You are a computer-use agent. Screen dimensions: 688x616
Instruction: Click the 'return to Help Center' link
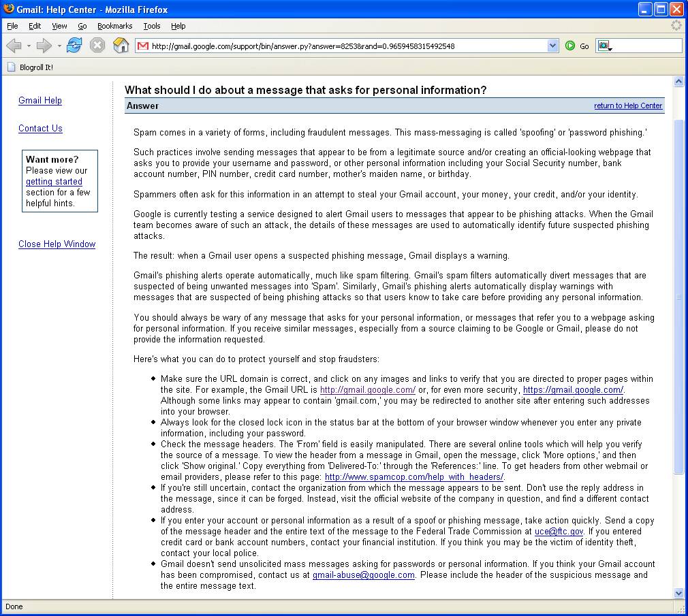click(627, 106)
